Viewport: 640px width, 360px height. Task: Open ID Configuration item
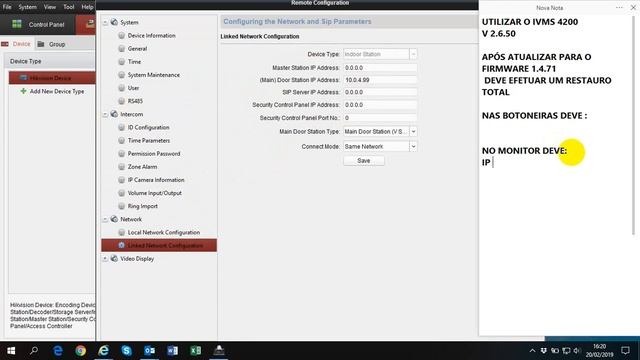coord(148,127)
